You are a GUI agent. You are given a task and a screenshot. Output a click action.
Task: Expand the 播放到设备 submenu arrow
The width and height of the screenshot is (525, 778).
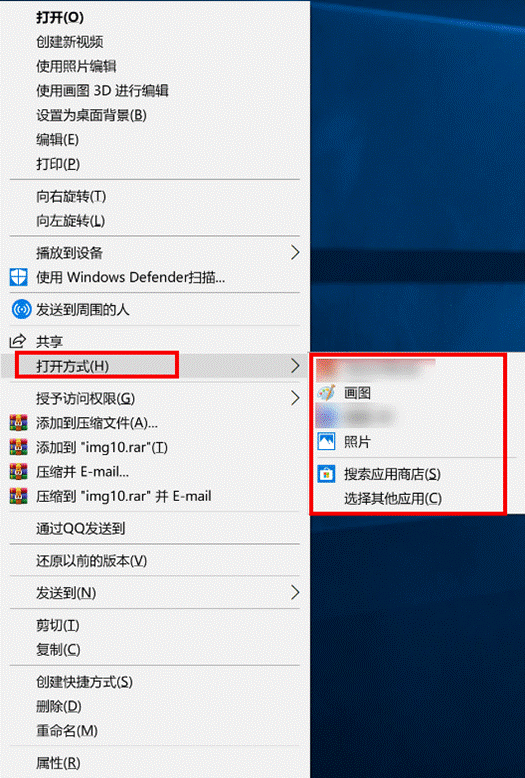pos(295,253)
